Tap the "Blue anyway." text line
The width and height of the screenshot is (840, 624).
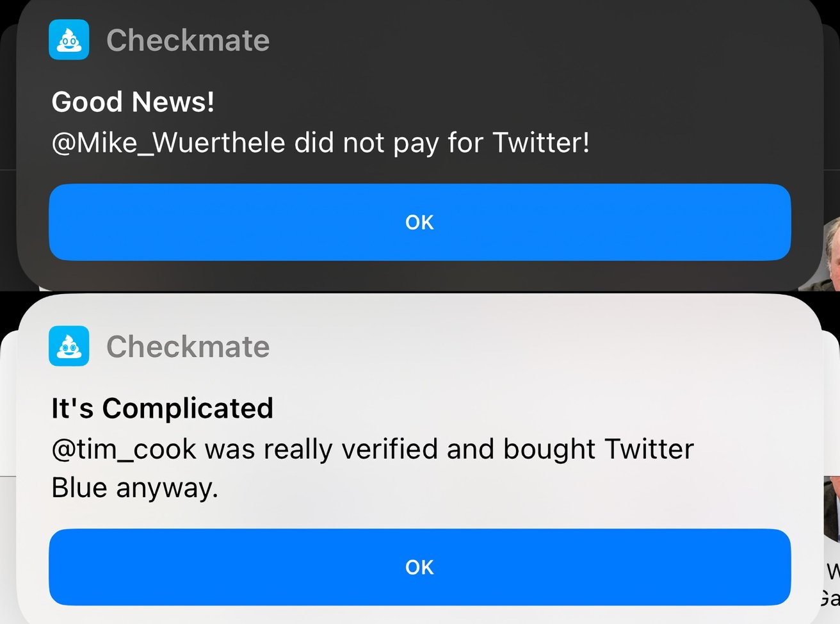pos(135,488)
